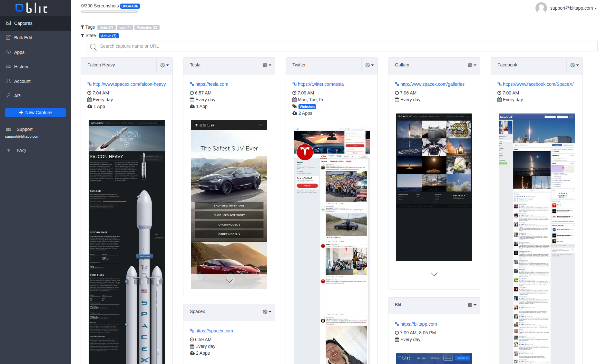Click the New Capture button
The image size is (607, 364).
[x=35, y=113]
